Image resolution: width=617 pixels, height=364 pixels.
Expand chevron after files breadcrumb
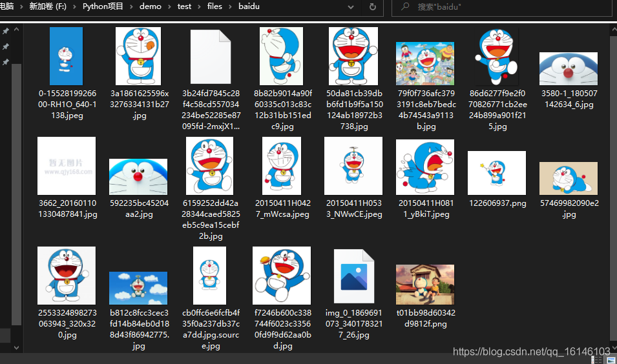(230, 6)
